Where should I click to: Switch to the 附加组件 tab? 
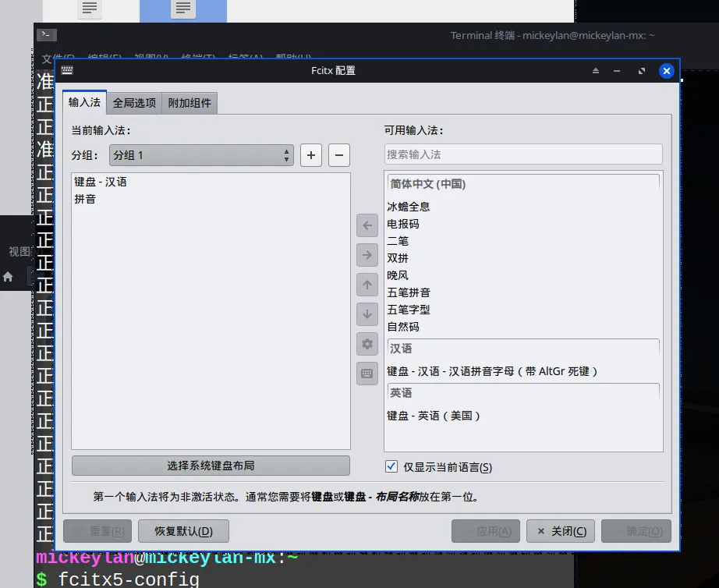tap(189, 103)
